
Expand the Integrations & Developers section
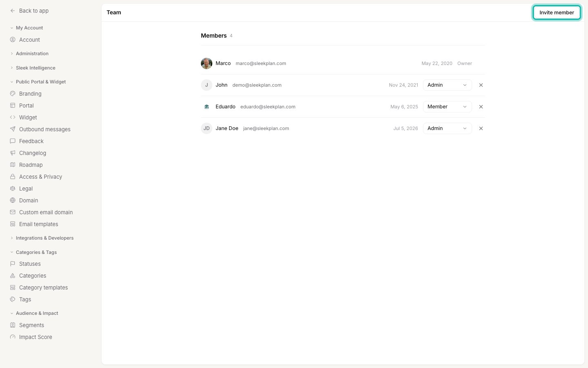pyautogui.click(x=42, y=238)
